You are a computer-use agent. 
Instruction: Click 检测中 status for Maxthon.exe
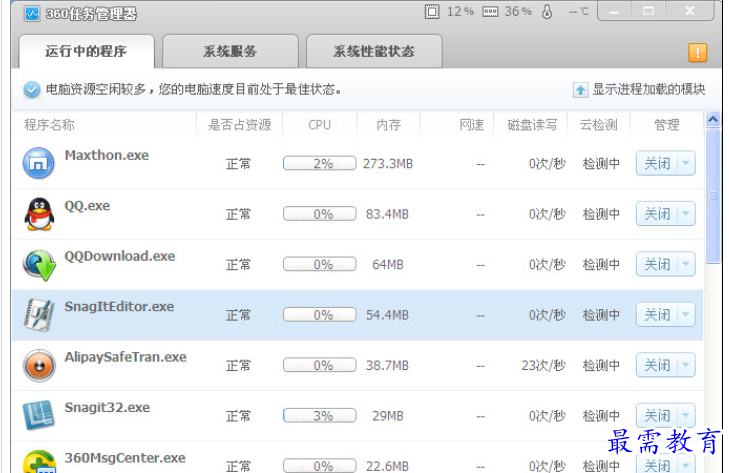click(601, 164)
